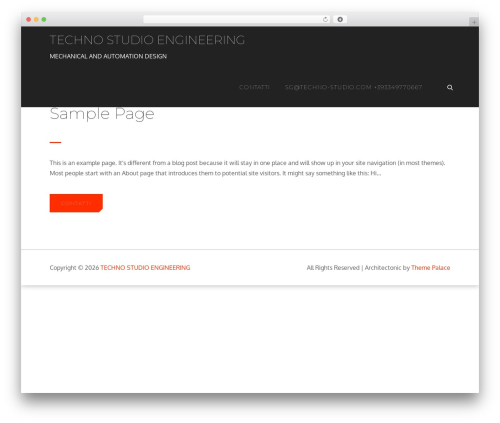Select the SG@TECHNO-STUDIO.COM menu item
500x423 pixels.
[x=353, y=87]
